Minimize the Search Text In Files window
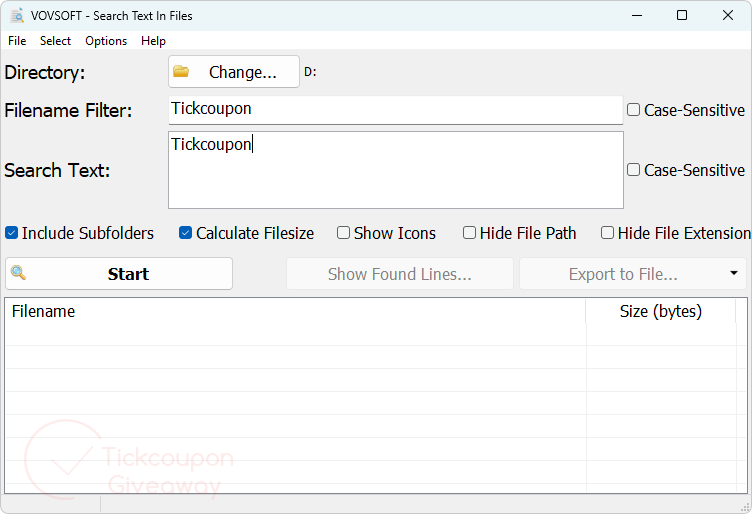Viewport: 752px width, 514px height. point(637,15)
